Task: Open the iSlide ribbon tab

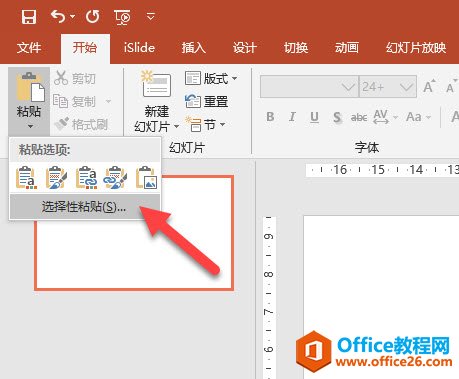Action: pyautogui.click(x=139, y=48)
